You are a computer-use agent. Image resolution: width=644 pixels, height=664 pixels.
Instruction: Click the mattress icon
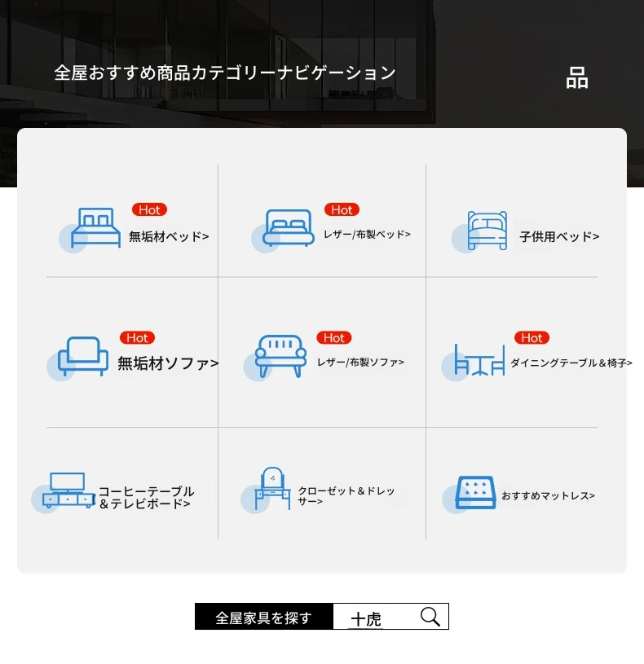click(x=475, y=493)
